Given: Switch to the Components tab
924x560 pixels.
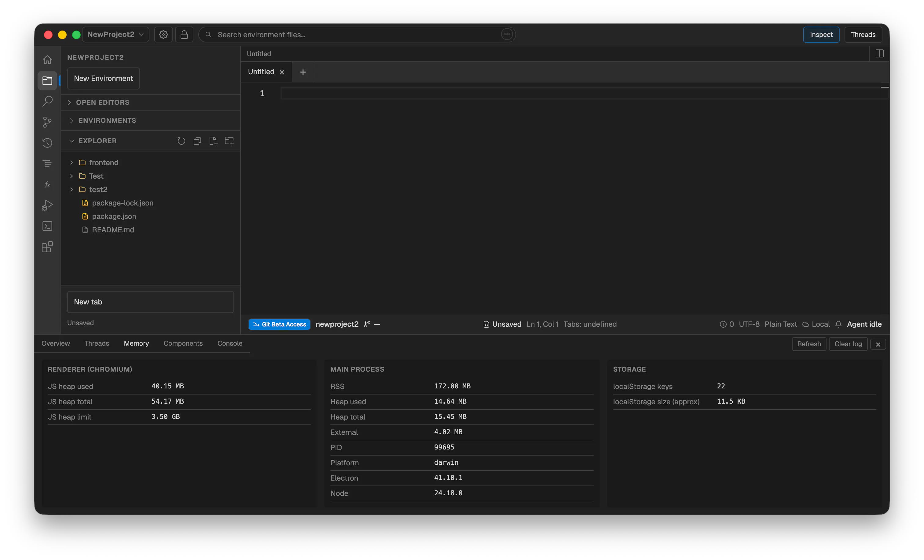Looking at the screenshot, I should pos(183,343).
